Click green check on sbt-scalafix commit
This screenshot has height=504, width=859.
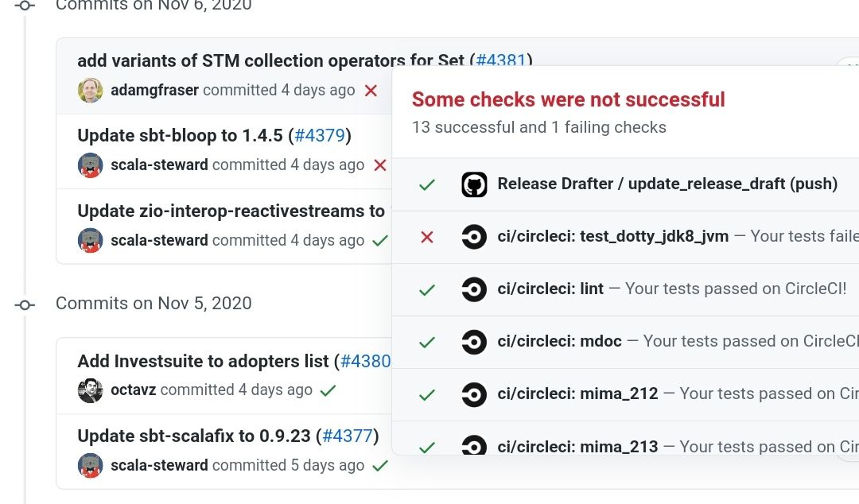pos(379,466)
